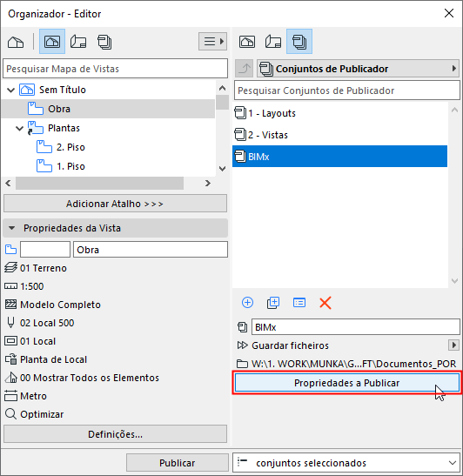Select the 1 - Layouts publisher set
Viewport: 463px width, 476px height.
coord(339,113)
